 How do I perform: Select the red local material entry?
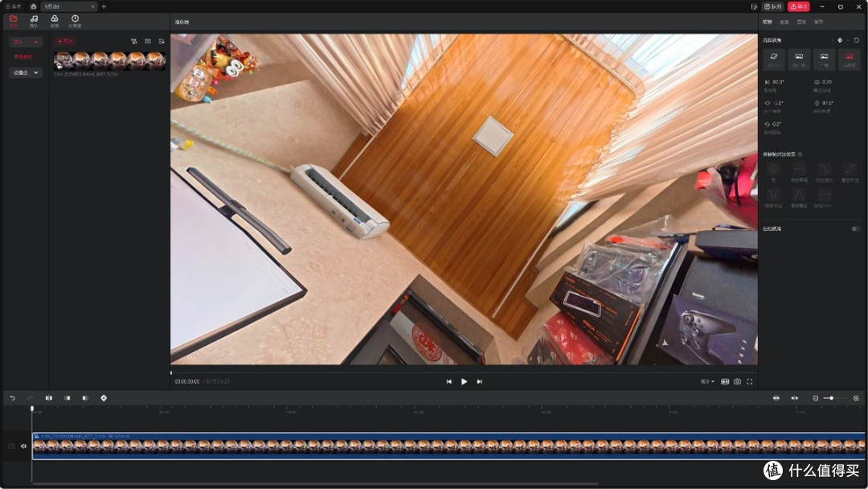[23, 57]
